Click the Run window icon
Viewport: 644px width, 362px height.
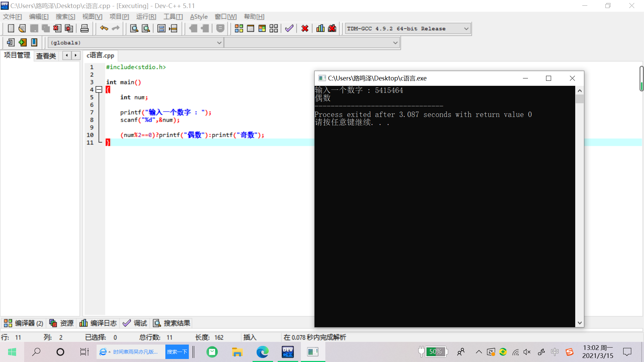(251, 28)
